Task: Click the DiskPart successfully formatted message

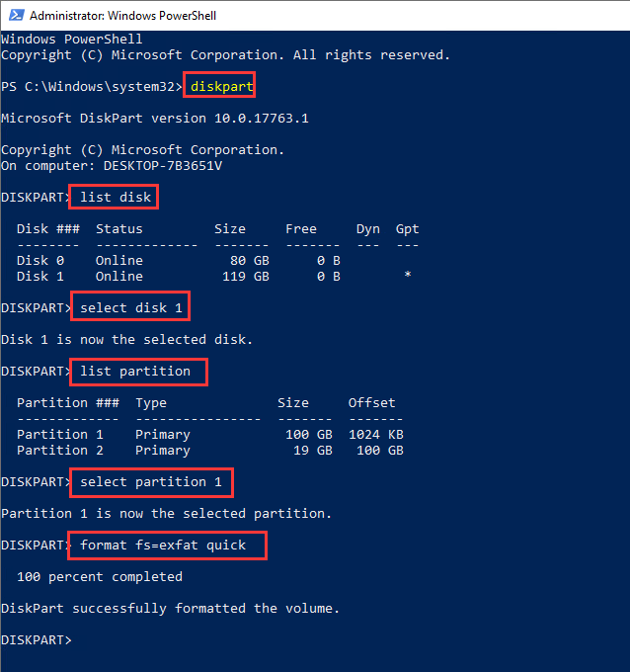Action: [170, 609]
